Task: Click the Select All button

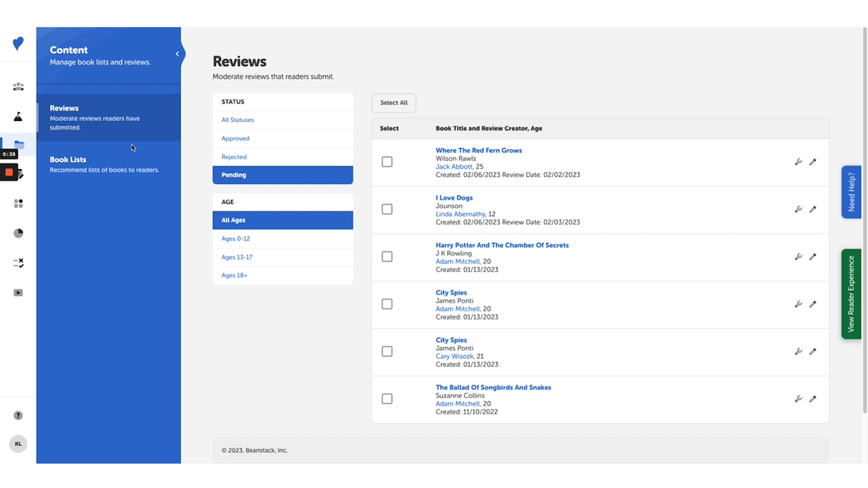Action: [x=393, y=102]
